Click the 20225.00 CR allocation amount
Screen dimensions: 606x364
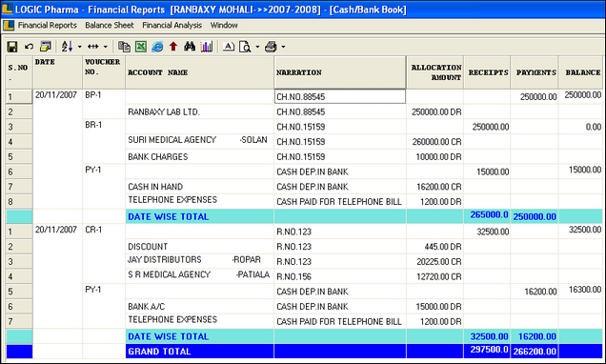(439, 262)
